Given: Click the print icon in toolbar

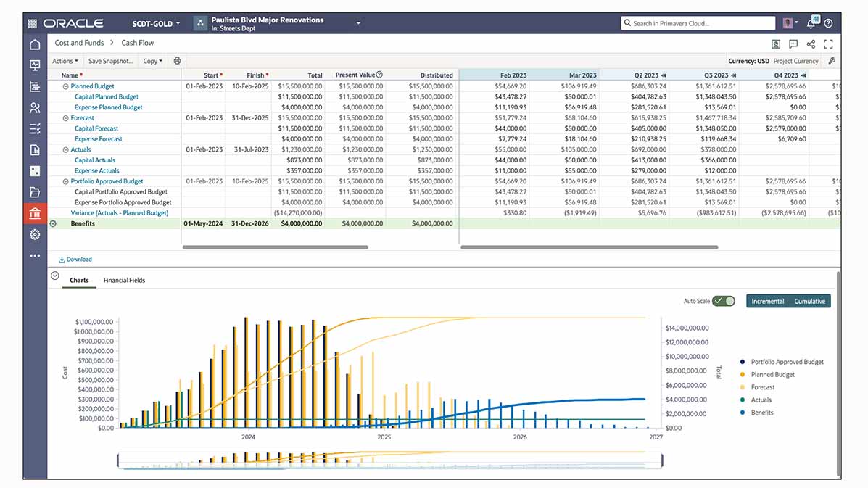Looking at the screenshot, I should (x=178, y=61).
